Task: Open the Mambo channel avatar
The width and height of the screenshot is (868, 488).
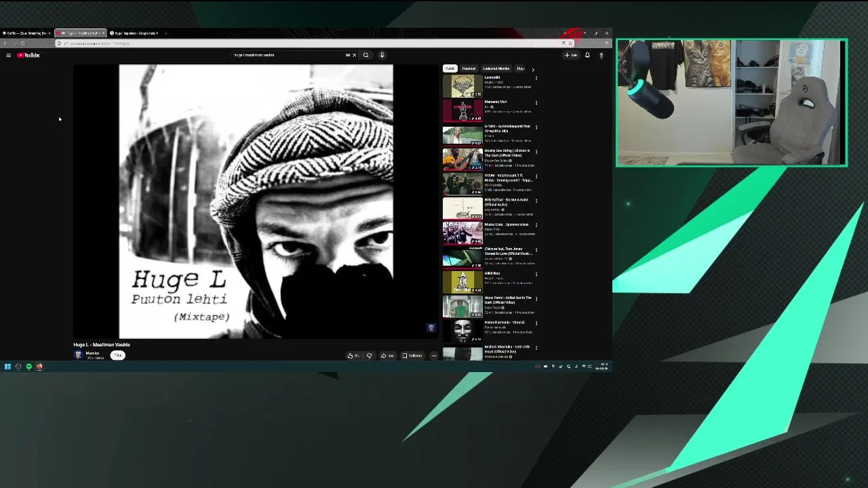Action: (x=78, y=354)
